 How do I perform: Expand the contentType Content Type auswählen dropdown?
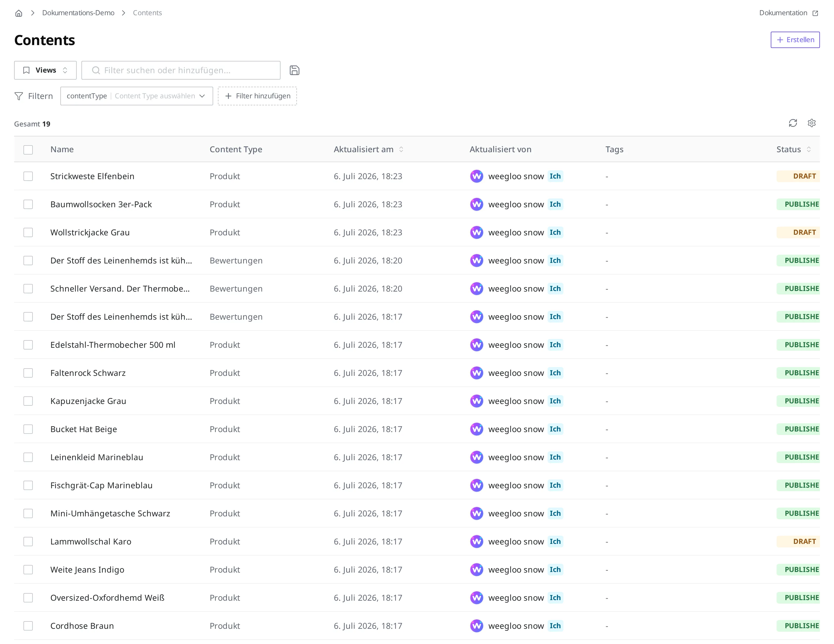136,96
